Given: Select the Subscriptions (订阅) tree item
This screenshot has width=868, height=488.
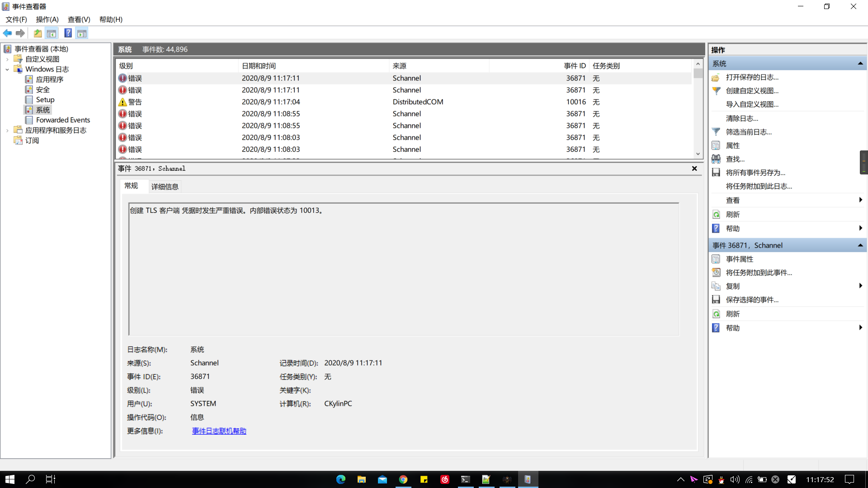Looking at the screenshot, I should pyautogui.click(x=32, y=141).
